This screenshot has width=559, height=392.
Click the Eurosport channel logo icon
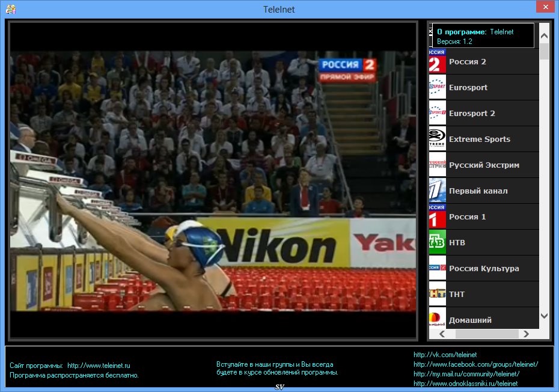click(x=438, y=87)
